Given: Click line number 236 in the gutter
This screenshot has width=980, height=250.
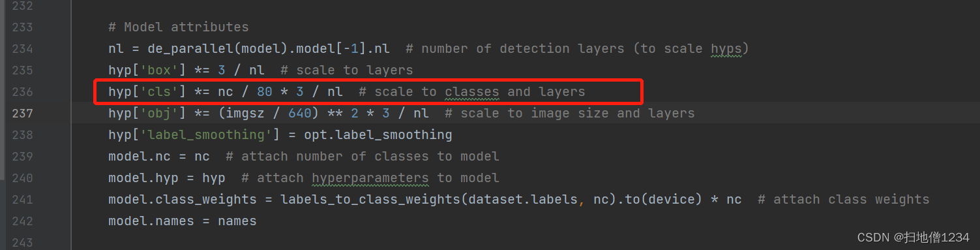Looking at the screenshot, I should point(22,91).
